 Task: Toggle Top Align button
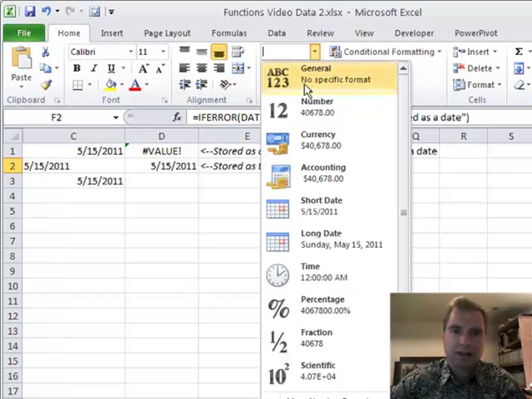(x=185, y=52)
